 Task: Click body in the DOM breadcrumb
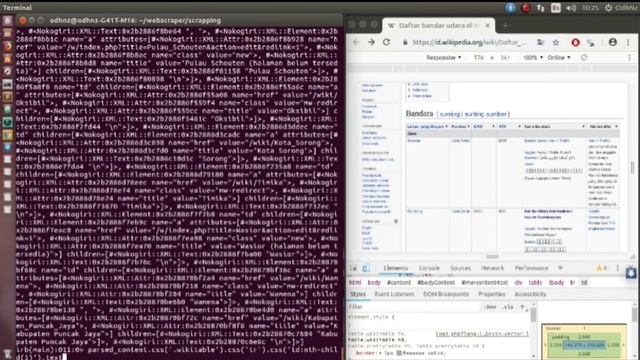pos(374,282)
